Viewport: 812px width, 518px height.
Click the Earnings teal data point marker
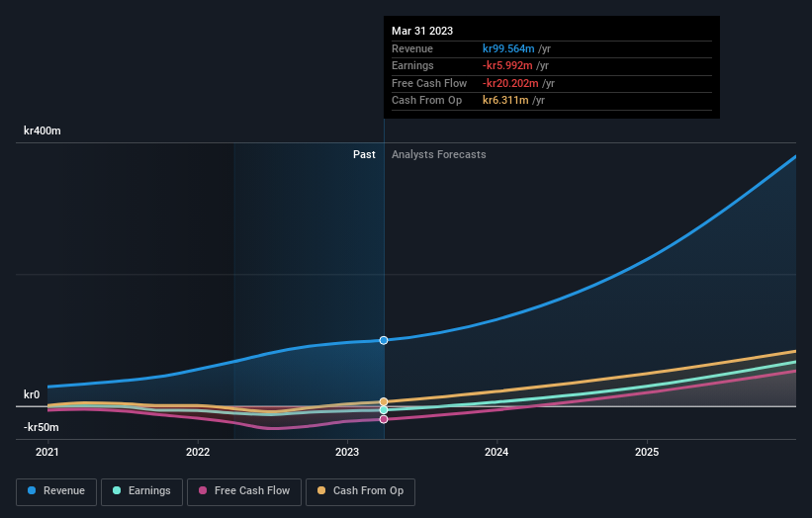coord(384,410)
